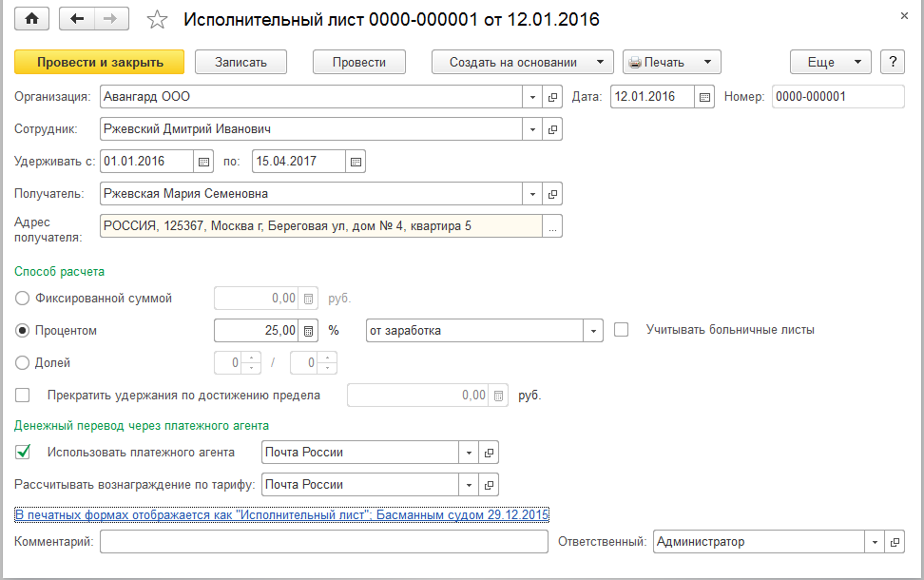Viewport: 924px width, 580px height.
Task: Open Еще actions menu
Action: tap(830, 62)
